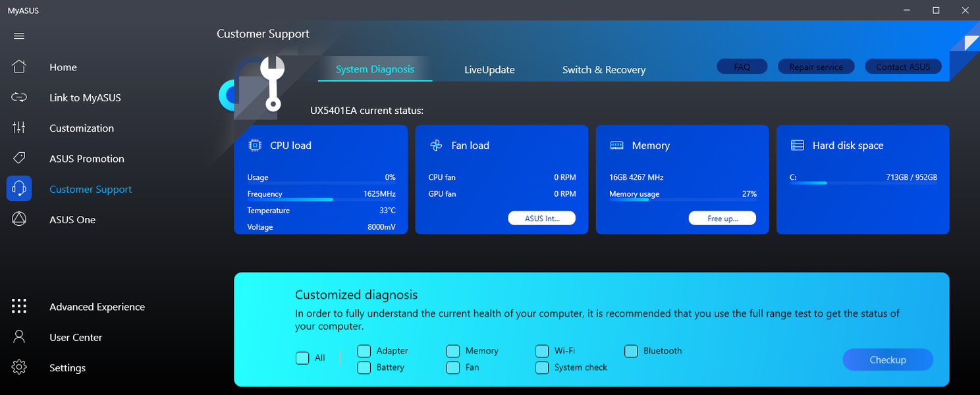Screen dimensions: 980x395
Task: Click the Customer Support headset icon
Action: pos(19,189)
